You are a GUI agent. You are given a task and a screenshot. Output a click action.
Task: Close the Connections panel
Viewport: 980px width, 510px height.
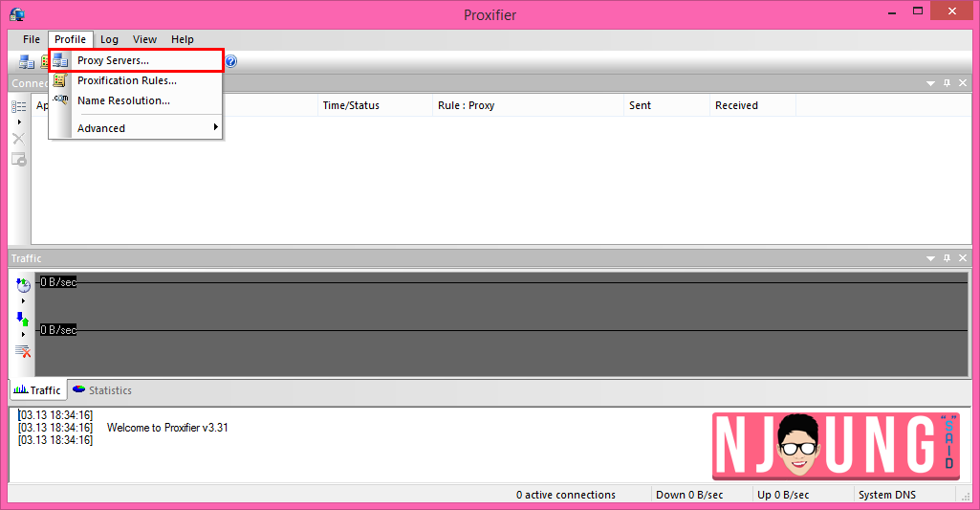pos(963,83)
